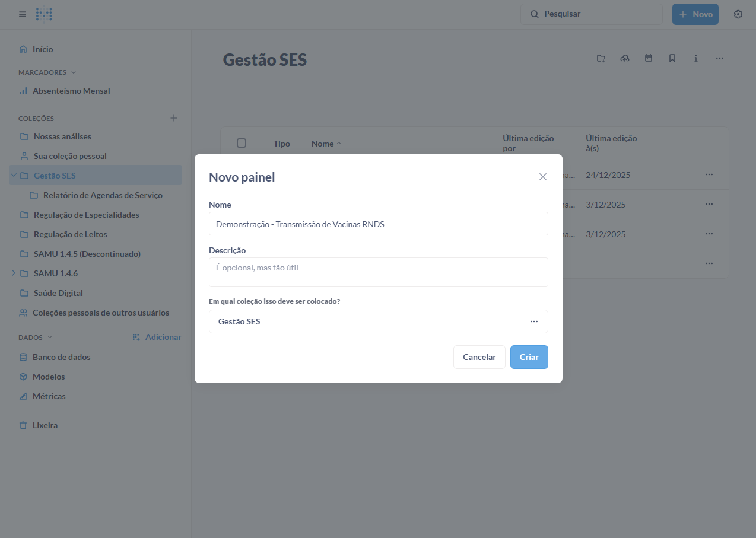
Task: Open the events calendar icon
Action: (649, 58)
